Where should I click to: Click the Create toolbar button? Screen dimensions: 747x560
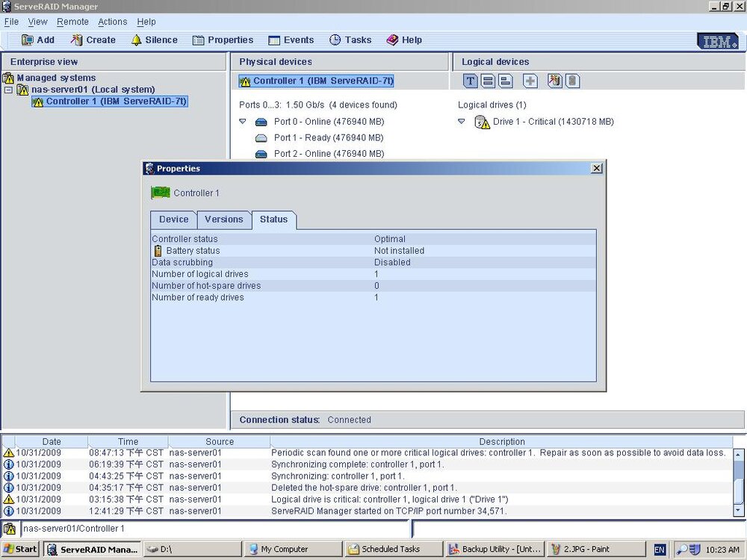[93, 40]
